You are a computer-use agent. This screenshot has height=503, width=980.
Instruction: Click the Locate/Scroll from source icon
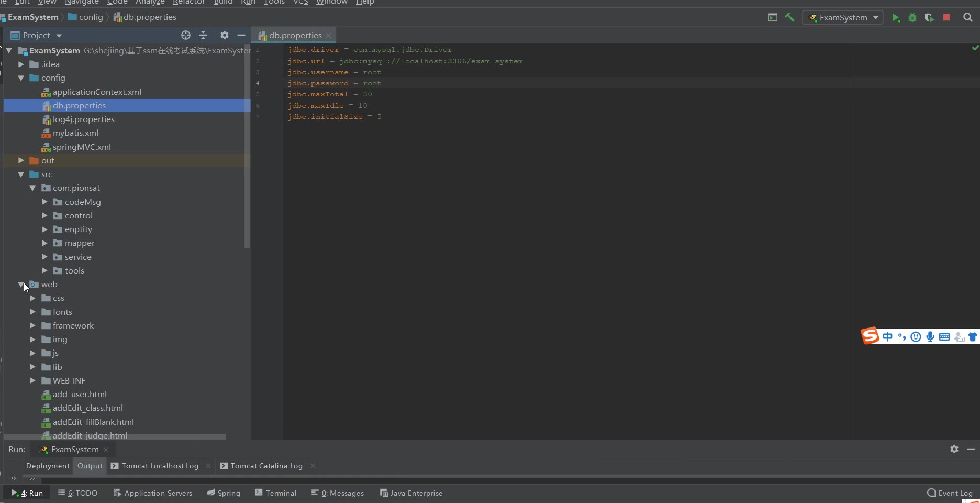point(186,35)
